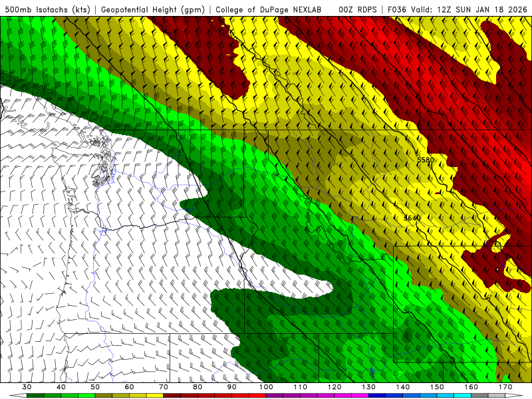Click the "160" value on the color scale

471,387
